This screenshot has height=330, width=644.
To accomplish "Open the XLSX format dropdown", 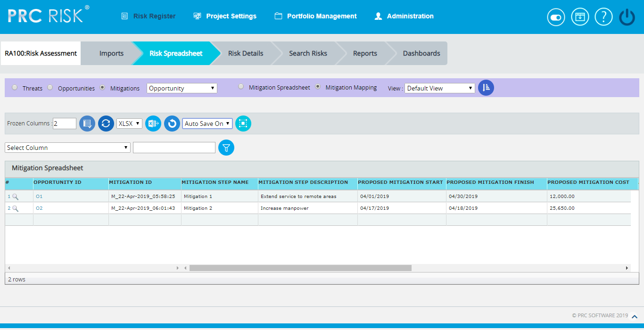I will click(x=129, y=124).
